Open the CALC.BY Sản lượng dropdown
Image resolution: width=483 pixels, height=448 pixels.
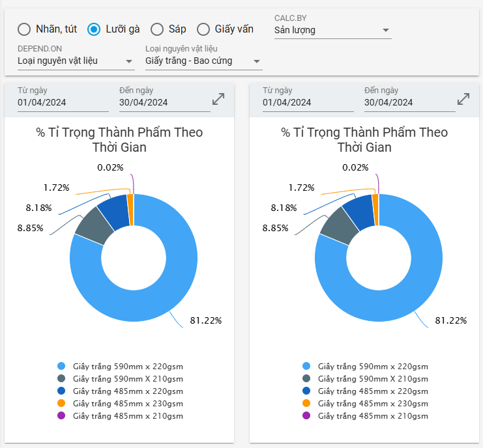tap(332, 31)
